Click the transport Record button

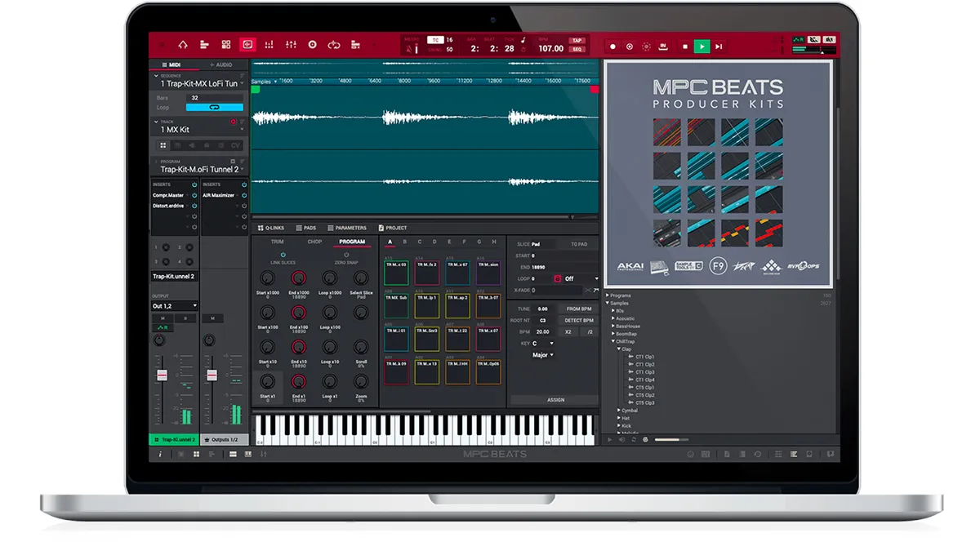(x=613, y=47)
